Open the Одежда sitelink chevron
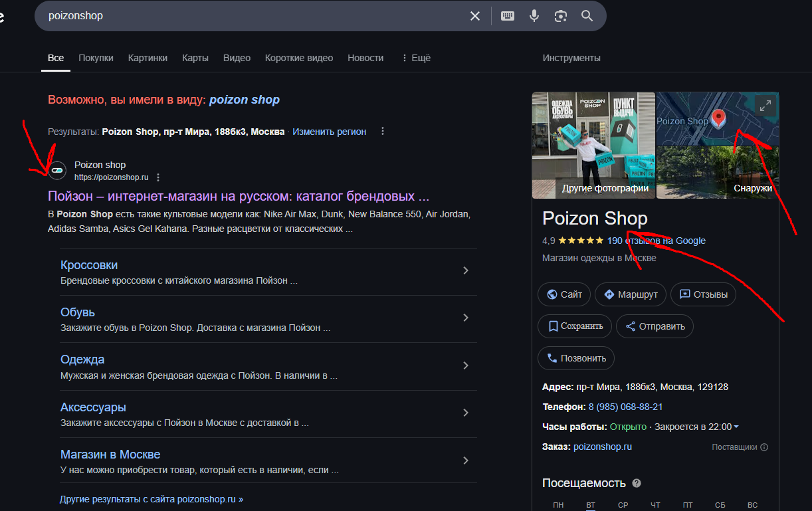The height and width of the screenshot is (511, 812). click(x=466, y=365)
